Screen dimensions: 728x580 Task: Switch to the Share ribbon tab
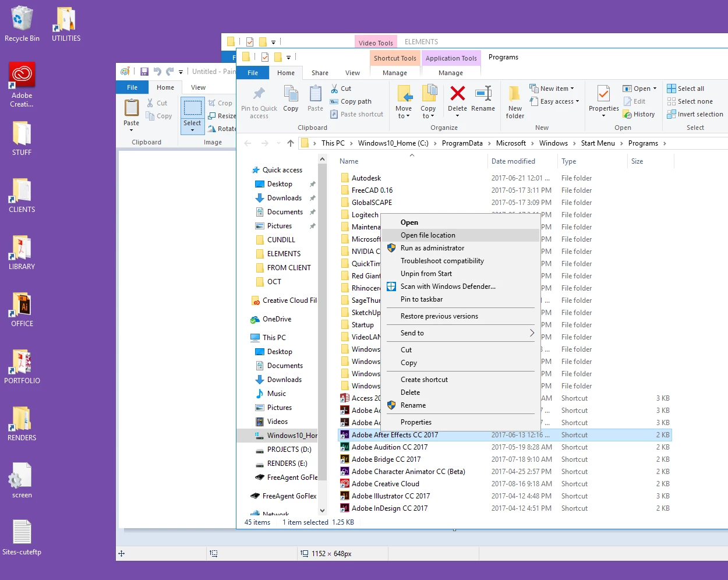[x=320, y=73]
